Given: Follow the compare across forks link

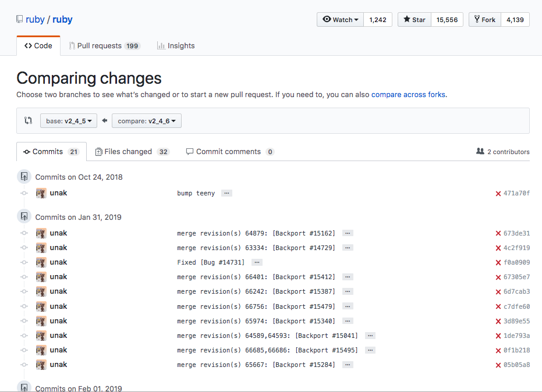Looking at the screenshot, I should [x=408, y=95].
